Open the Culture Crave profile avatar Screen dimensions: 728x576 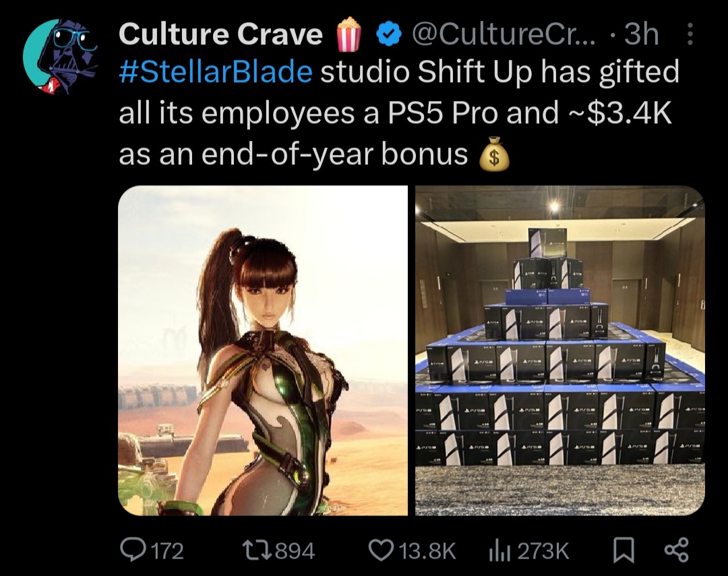click(x=61, y=56)
